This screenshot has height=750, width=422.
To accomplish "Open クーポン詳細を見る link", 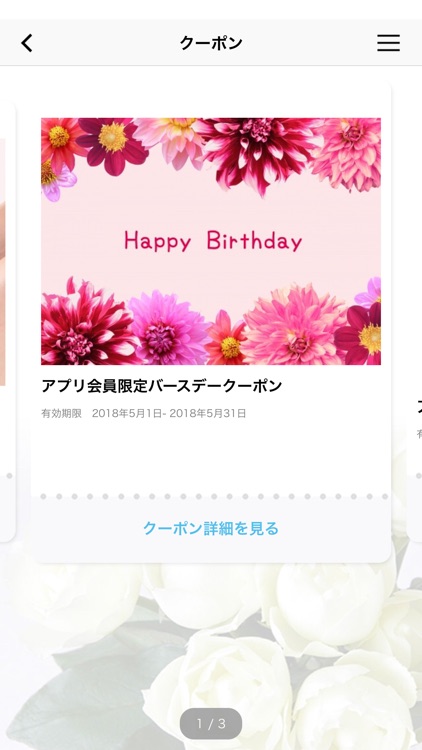I will coord(211,529).
